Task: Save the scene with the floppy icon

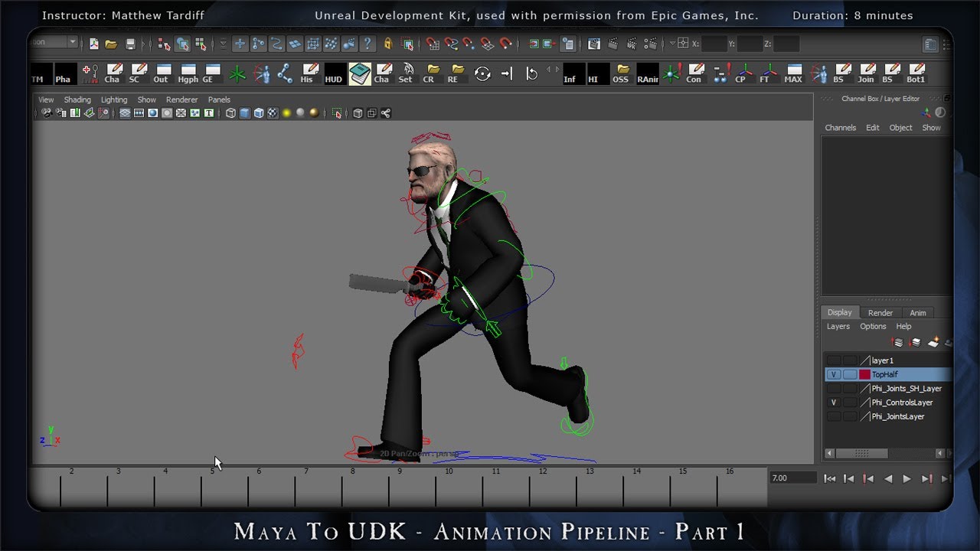Action: click(130, 44)
